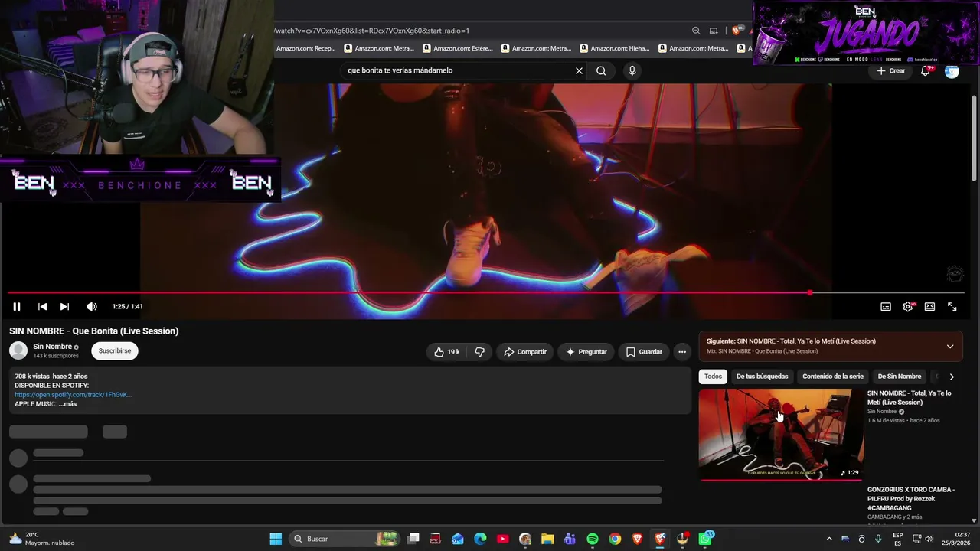
Task: Open 'Amazon.com: Estére...' bookmark
Action: [458, 48]
